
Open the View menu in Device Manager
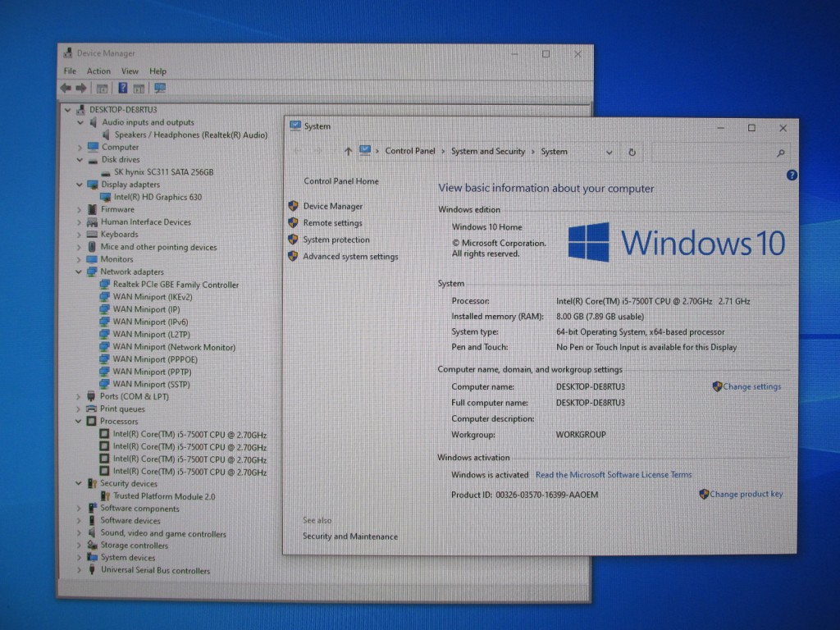pyautogui.click(x=130, y=71)
